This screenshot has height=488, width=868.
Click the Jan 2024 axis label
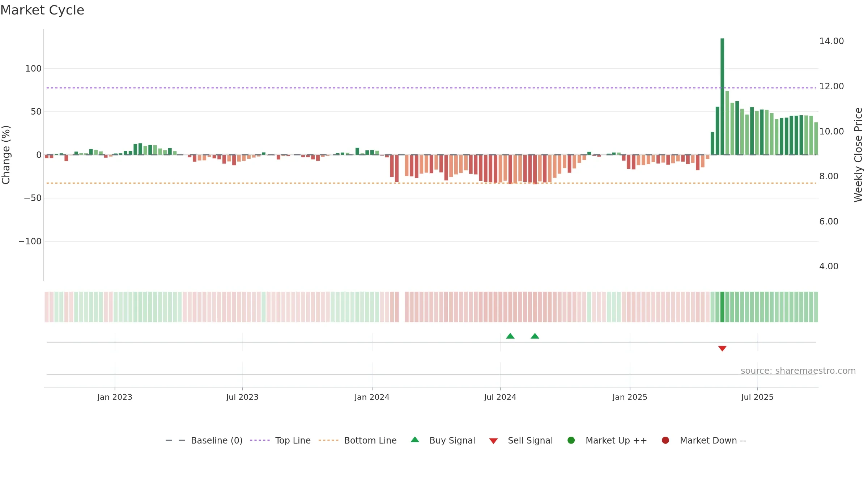point(372,397)
